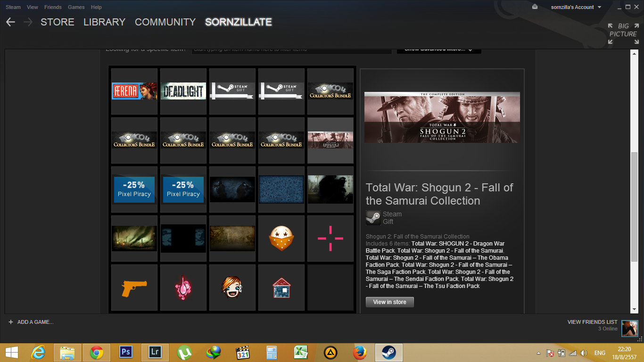
Task: Open the Games menu
Action: pyautogui.click(x=76, y=7)
